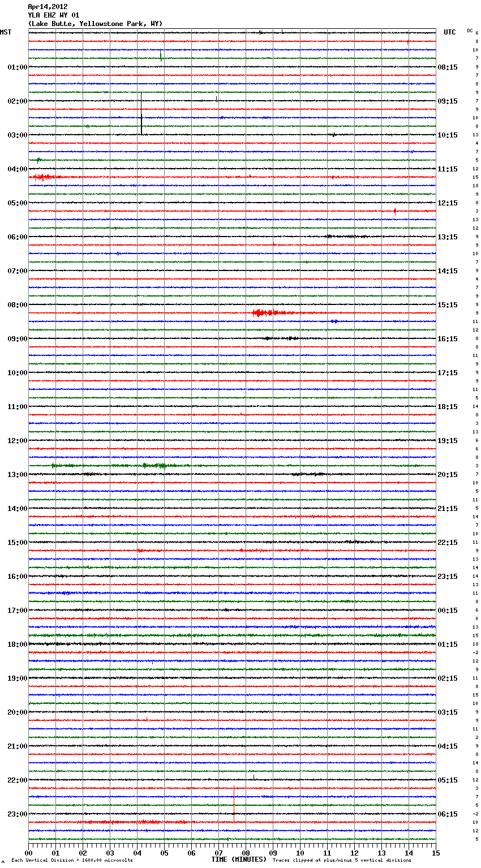Click the "21:15" UTC time label
The image size is (481, 868).
click(448, 509)
